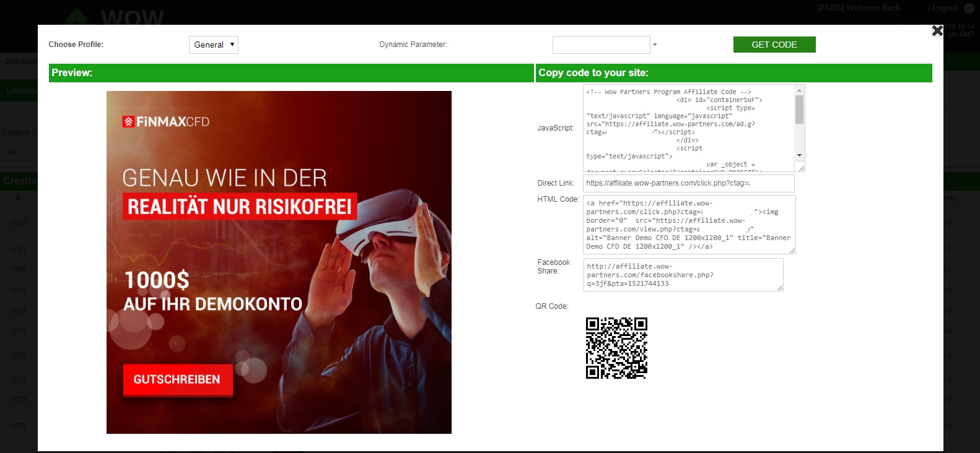
Task: Open the Choose Profile dropdown set to General
Action: point(213,45)
